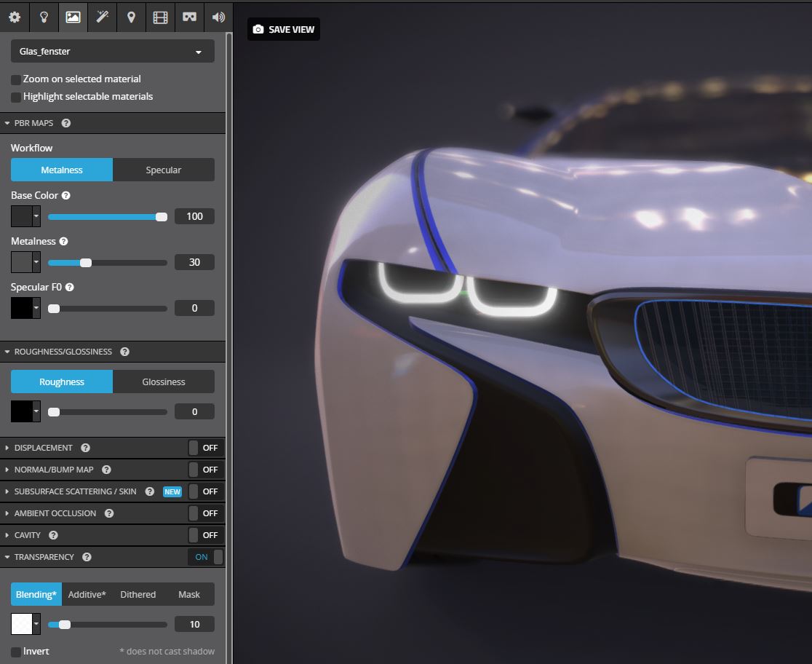Toggle Normal/Bump Map switch on
The width and height of the screenshot is (812, 664).
pyautogui.click(x=206, y=470)
